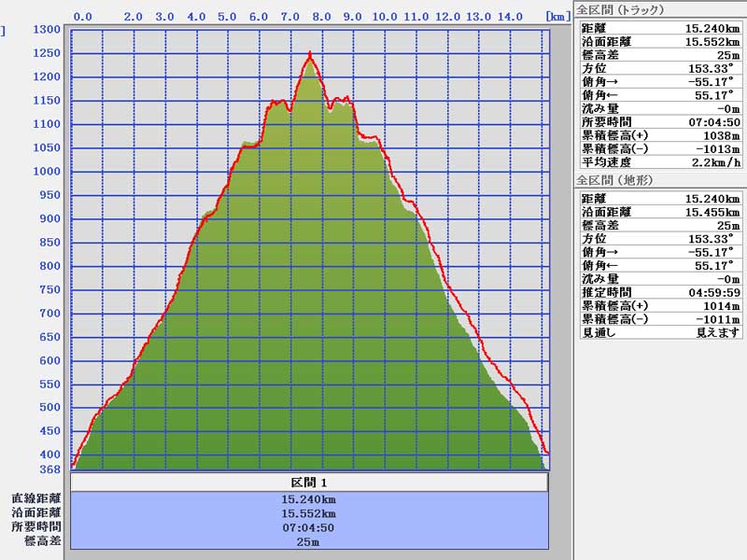
Task: Click the 区間 1 section header bar
Action: click(x=309, y=483)
